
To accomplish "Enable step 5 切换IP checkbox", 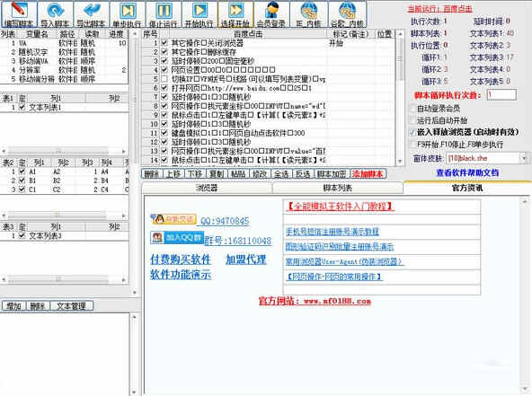I will [x=164, y=79].
